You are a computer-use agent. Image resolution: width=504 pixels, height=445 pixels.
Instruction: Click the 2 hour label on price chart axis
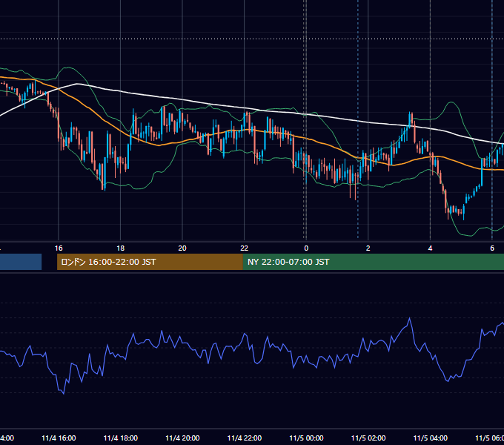pyautogui.click(x=368, y=248)
